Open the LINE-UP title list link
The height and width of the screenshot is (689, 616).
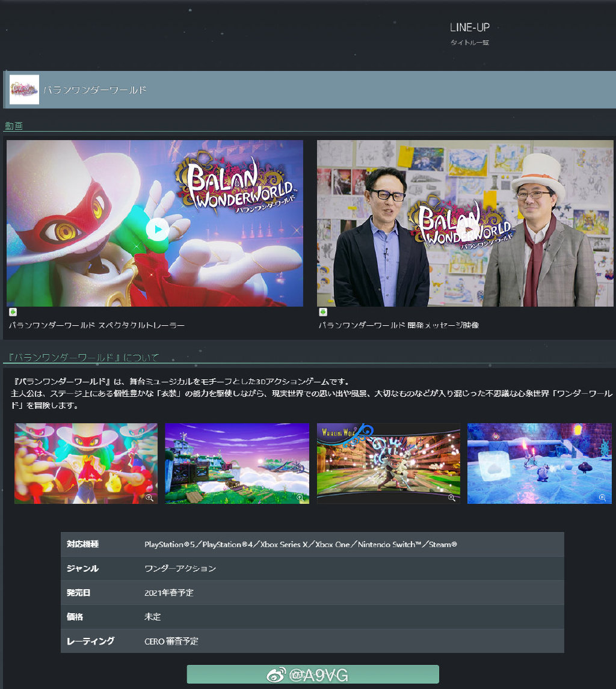pyautogui.click(x=470, y=34)
